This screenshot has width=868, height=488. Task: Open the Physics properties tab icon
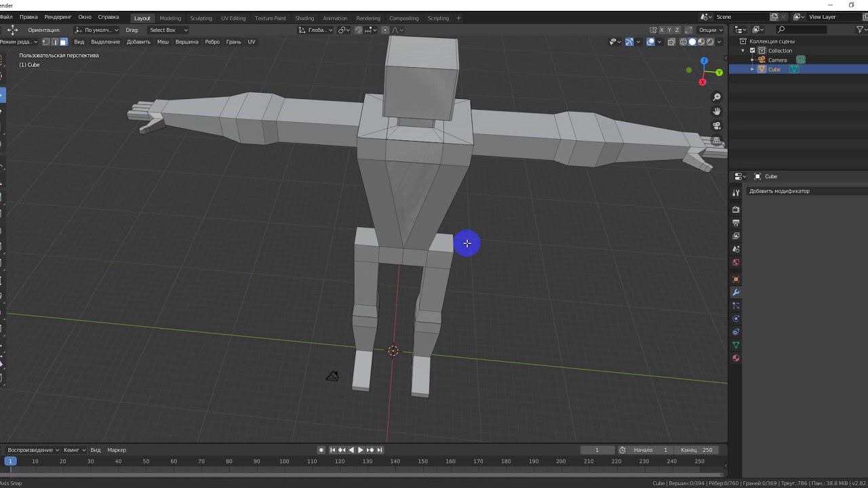click(736, 319)
